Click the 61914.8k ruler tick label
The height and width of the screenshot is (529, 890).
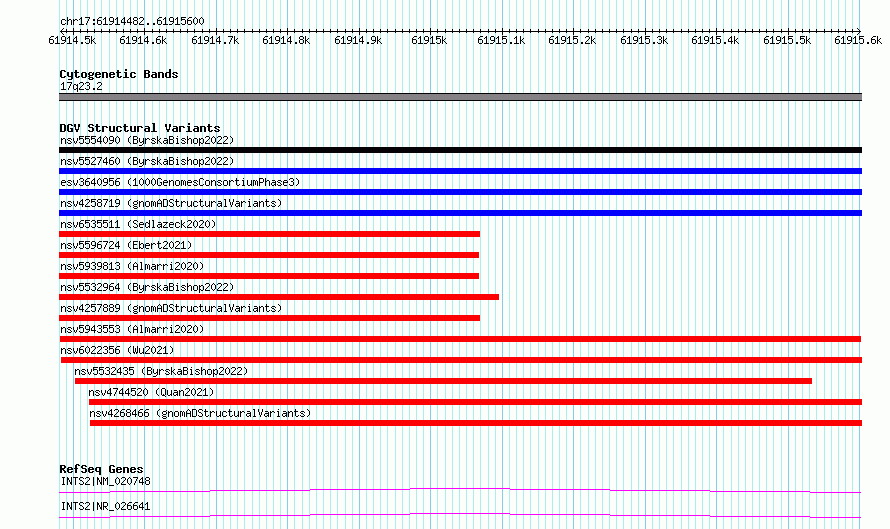click(286, 40)
